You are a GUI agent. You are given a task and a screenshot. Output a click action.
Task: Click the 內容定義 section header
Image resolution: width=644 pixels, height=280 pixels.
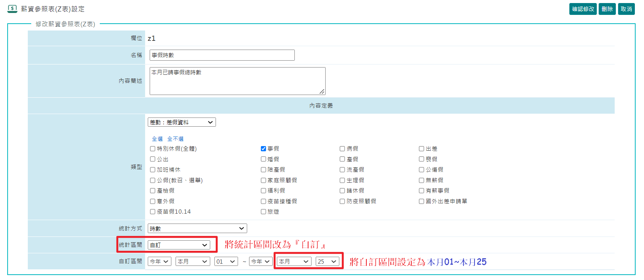321,106
